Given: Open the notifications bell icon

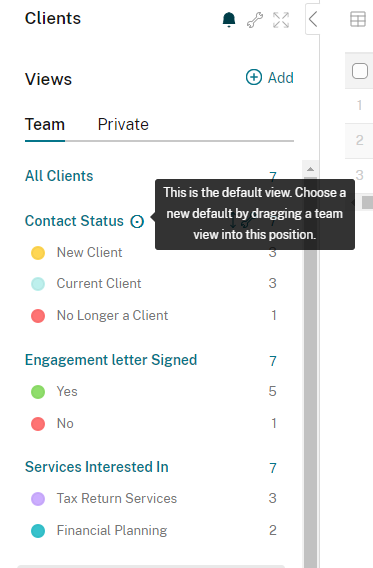Looking at the screenshot, I should point(229,20).
